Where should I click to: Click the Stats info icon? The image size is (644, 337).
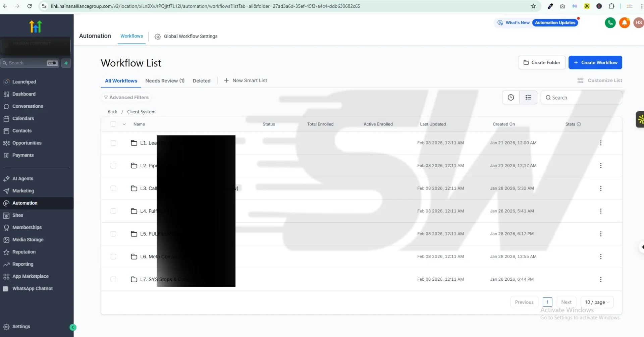pos(579,124)
